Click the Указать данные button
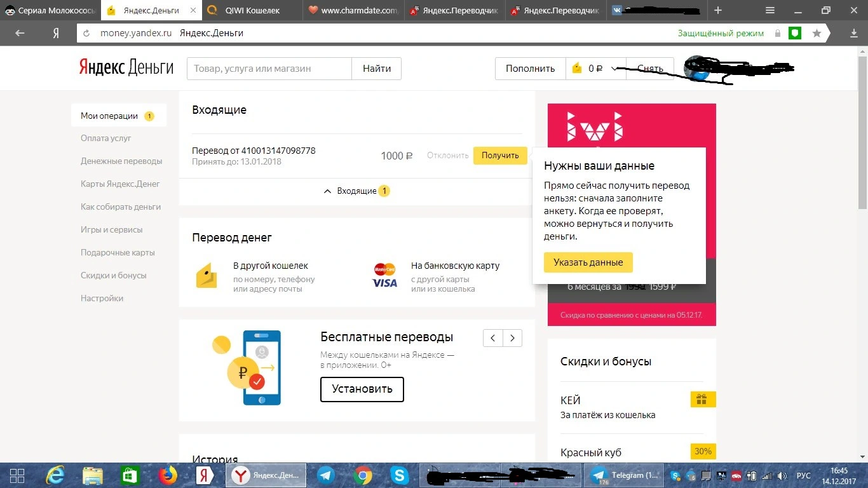This screenshot has width=868, height=488. click(x=588, y=262)
